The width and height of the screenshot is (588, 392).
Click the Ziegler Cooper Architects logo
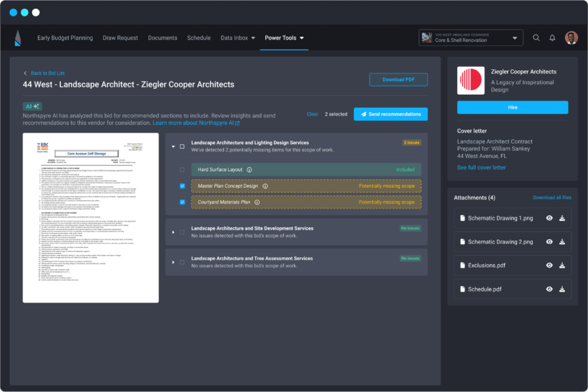click(471, 80)
